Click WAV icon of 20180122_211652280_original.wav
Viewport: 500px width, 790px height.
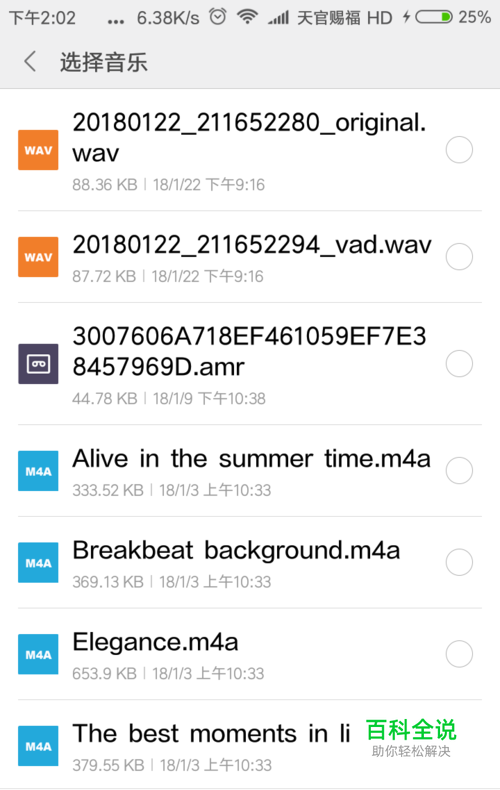(x=38, y=150)
